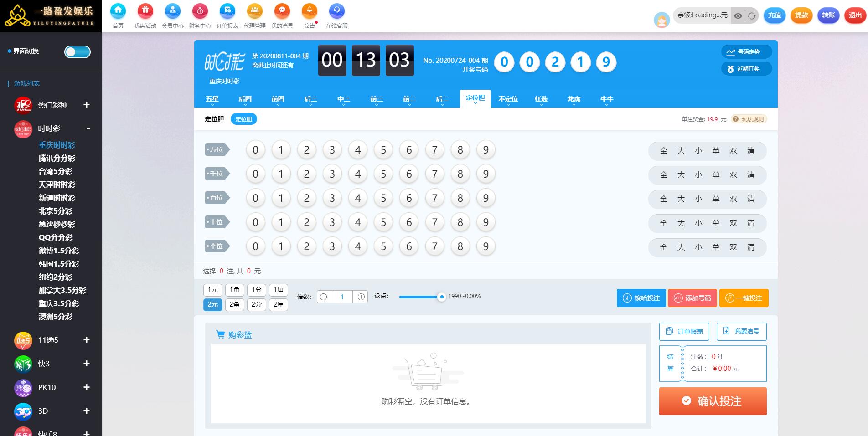Expand the 3D list with plus

coord(87,411)
